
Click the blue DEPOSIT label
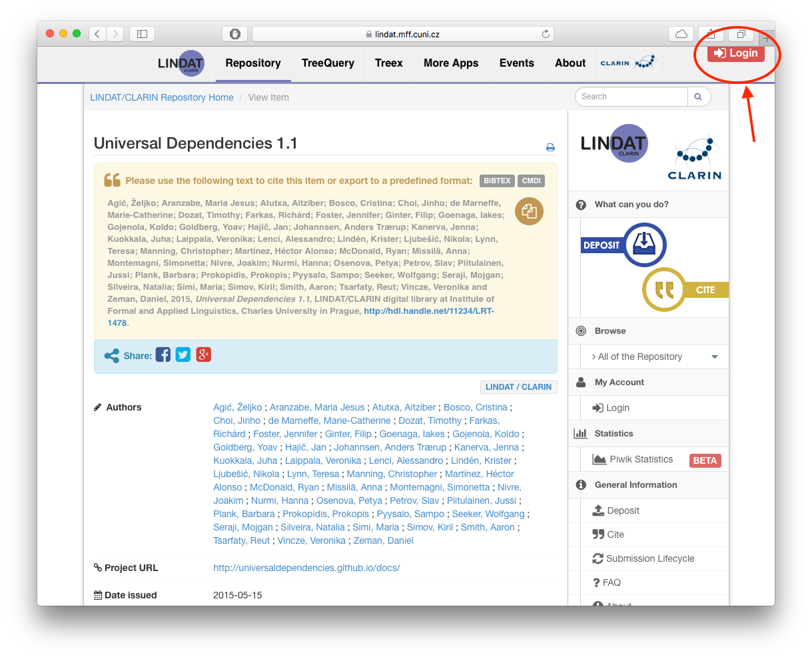click(x=602, y=245)
